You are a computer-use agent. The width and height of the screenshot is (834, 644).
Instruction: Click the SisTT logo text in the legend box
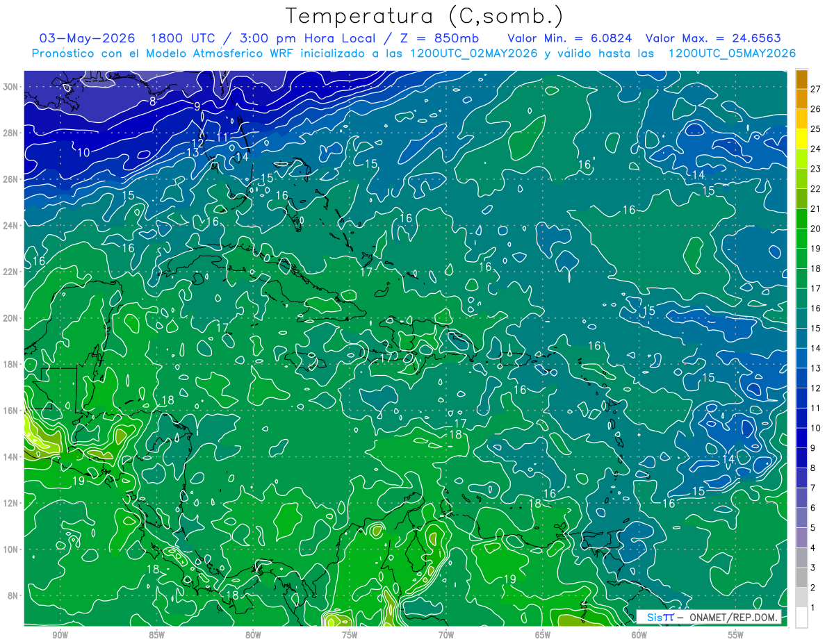[660, 617]
